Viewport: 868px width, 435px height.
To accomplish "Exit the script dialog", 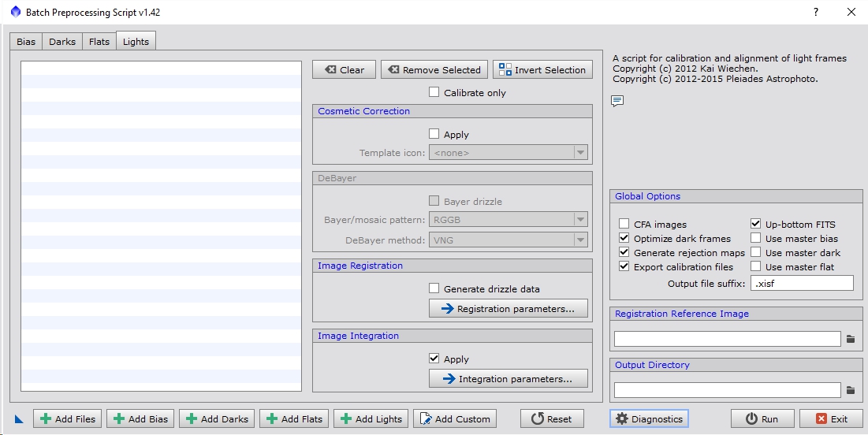I will [x=831, y=419].
